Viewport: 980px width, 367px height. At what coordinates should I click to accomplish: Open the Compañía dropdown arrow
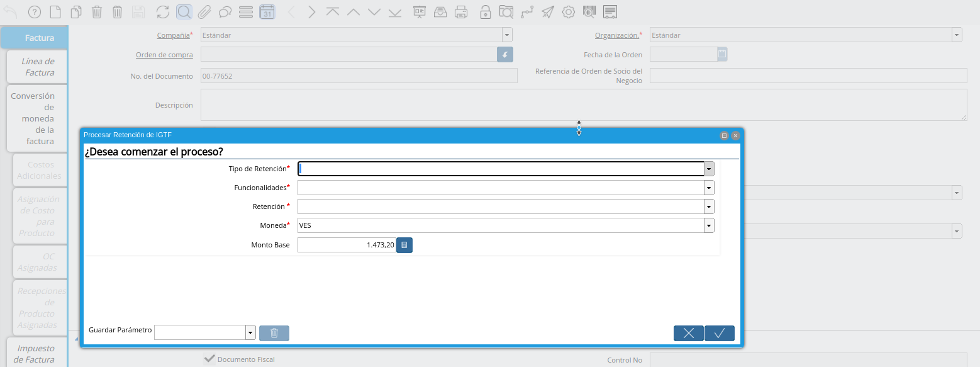click(507, 35)
